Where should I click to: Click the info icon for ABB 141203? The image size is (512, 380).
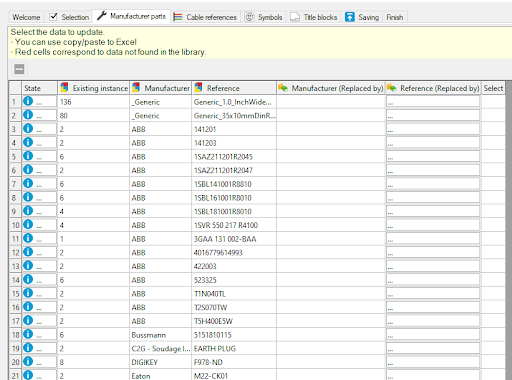28,142
